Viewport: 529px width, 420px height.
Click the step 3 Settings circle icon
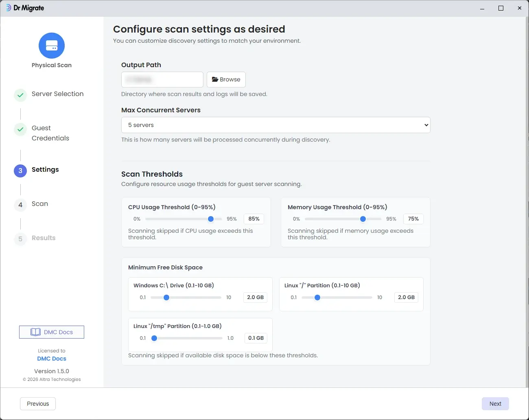tap(20, 171)
